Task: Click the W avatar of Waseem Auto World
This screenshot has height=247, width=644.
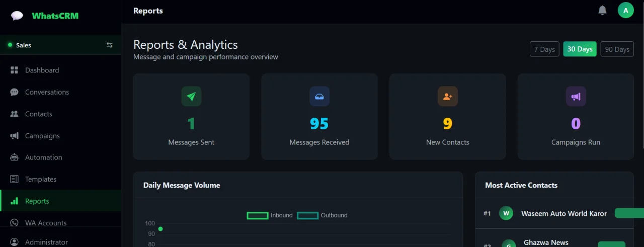Action: 506,213
